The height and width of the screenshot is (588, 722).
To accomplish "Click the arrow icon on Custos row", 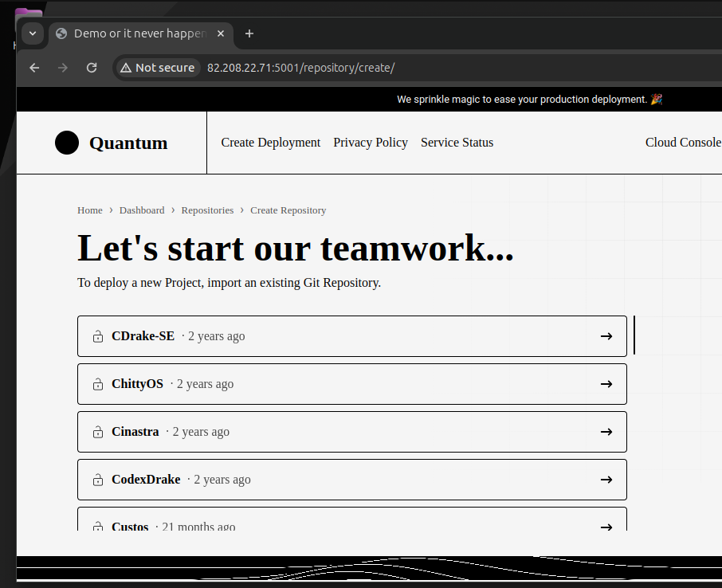I will coord(606,525).
